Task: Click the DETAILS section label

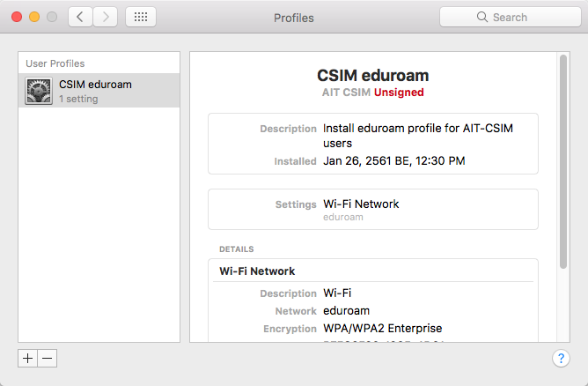Action: tap(237, 249)
